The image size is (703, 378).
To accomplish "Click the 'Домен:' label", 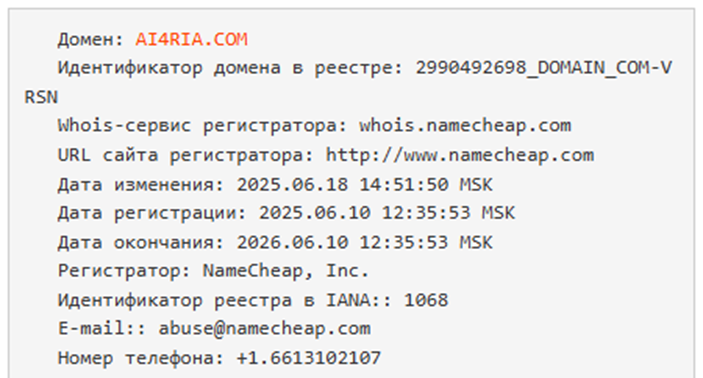I will [91, 39].
